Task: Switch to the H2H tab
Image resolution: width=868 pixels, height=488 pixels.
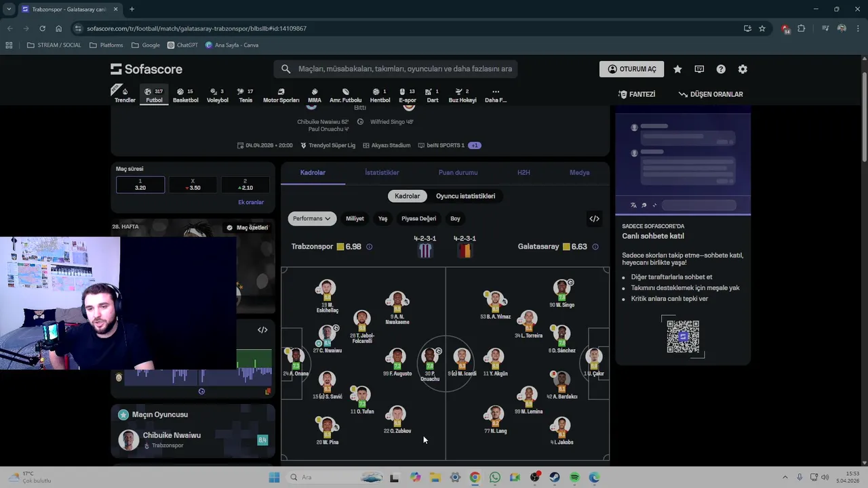Action: tap(524, 173)
